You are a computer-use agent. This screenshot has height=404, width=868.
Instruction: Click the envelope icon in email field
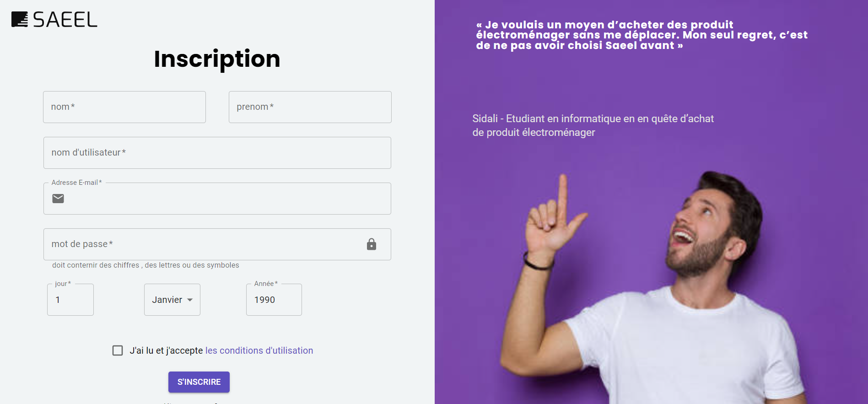click(58, 199)
